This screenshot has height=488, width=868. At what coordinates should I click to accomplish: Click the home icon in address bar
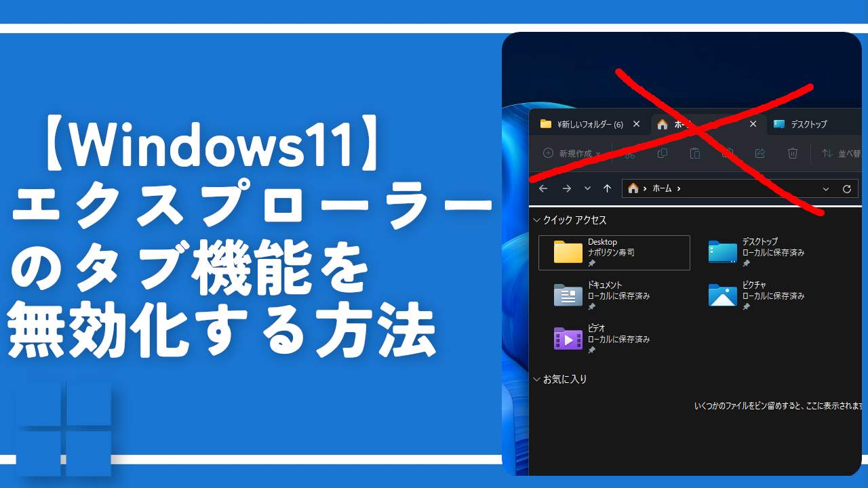(633, 188)
